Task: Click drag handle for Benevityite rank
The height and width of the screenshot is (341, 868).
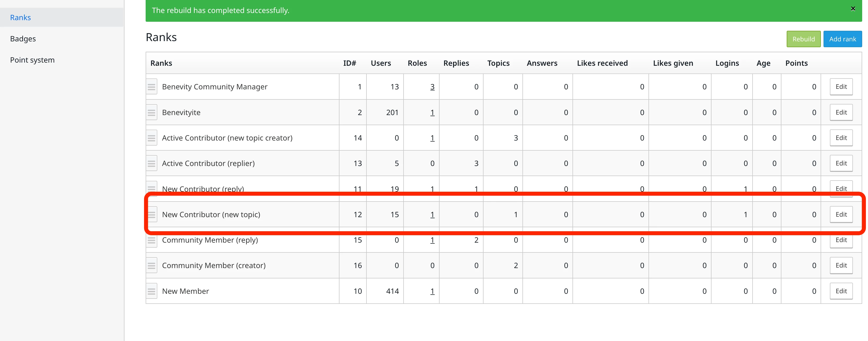Action: pyautogui.click(x=152, y=112)
